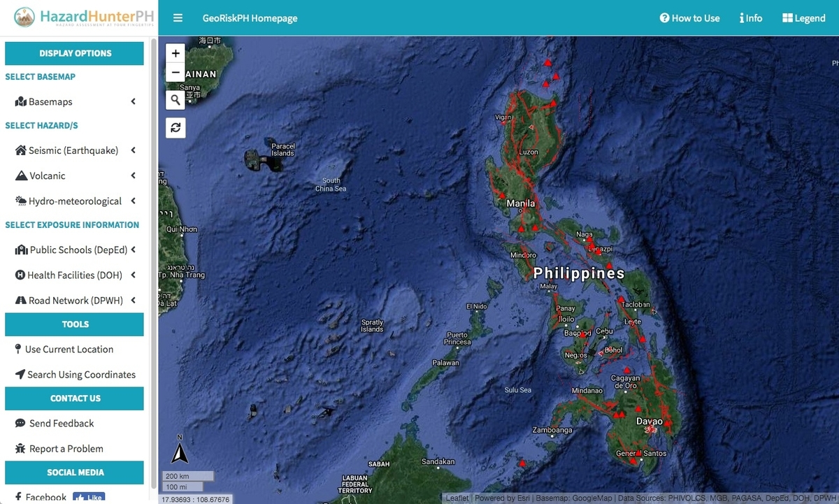The image size is (839, 504).
Task: Click the map refresh icon
Action: pos(175,128)
